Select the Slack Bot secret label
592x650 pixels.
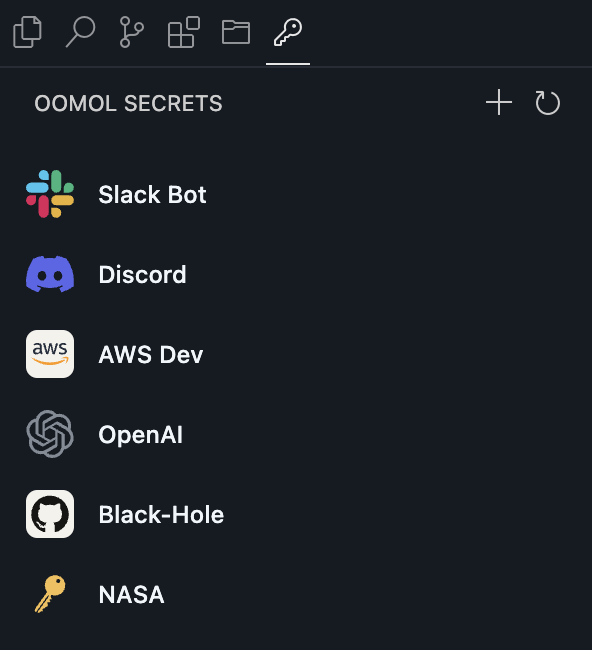tap(152, 194)
